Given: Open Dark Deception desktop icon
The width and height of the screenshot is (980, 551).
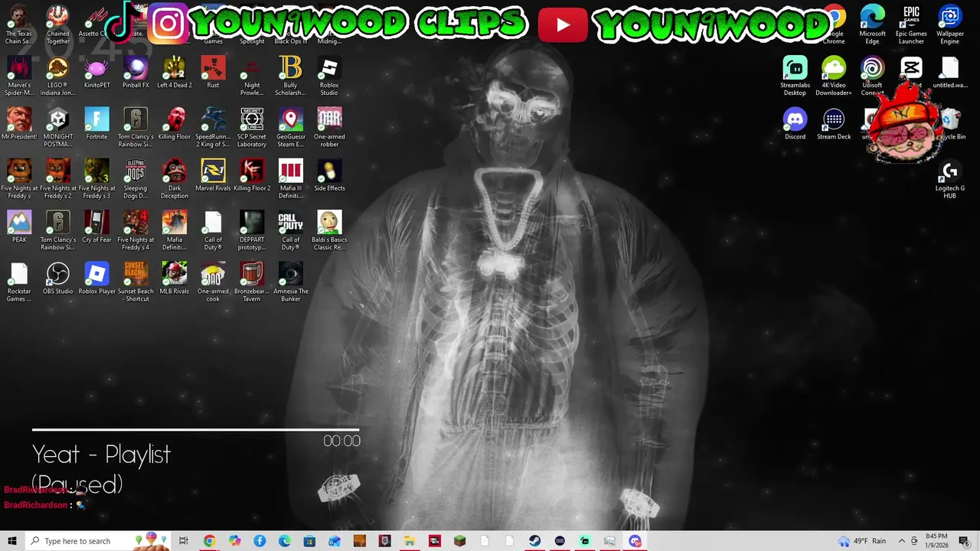Looking at the screenshot, I should (174, 179).
